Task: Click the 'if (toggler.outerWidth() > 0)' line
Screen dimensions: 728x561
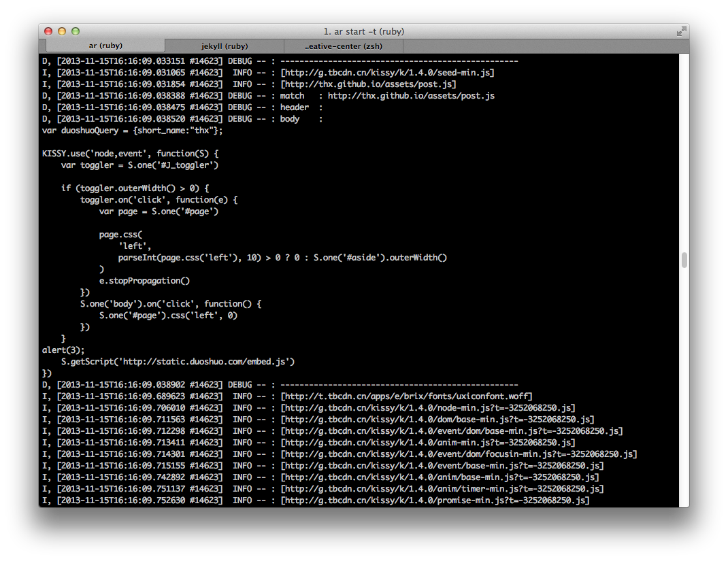Action: point(135,188)
